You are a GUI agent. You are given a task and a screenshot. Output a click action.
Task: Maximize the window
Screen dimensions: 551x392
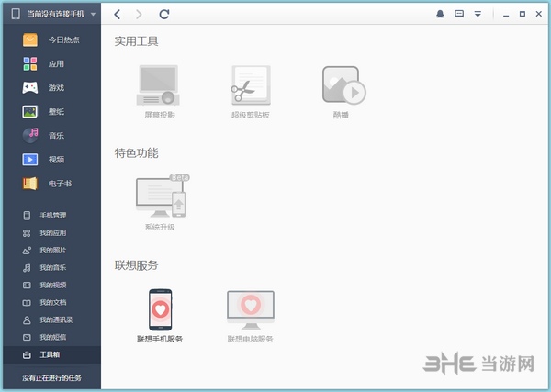click(x=523, y=14)
